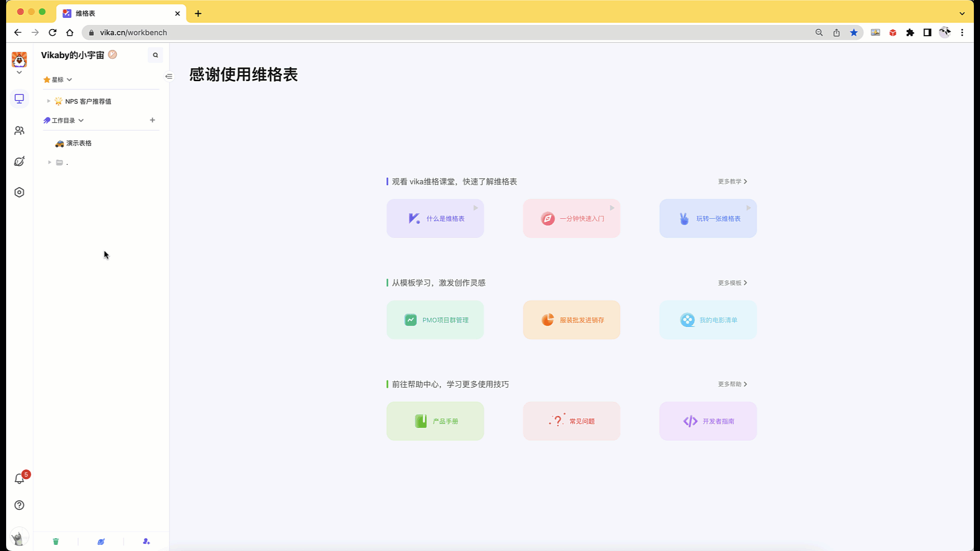Click browser back arrow
Screen dimensions: 980x551
[x=18, y=32]
